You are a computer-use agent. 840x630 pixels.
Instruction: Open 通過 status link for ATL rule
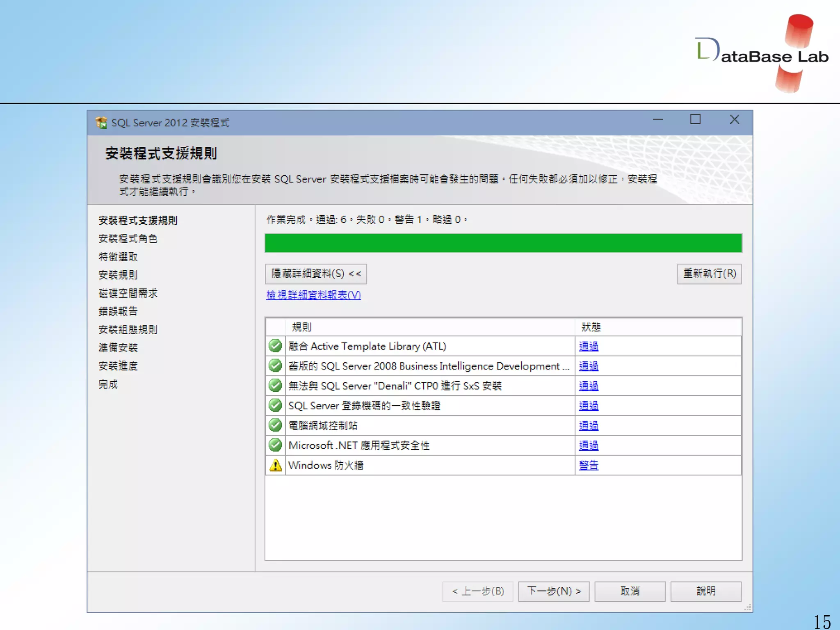tap(589, 346)
